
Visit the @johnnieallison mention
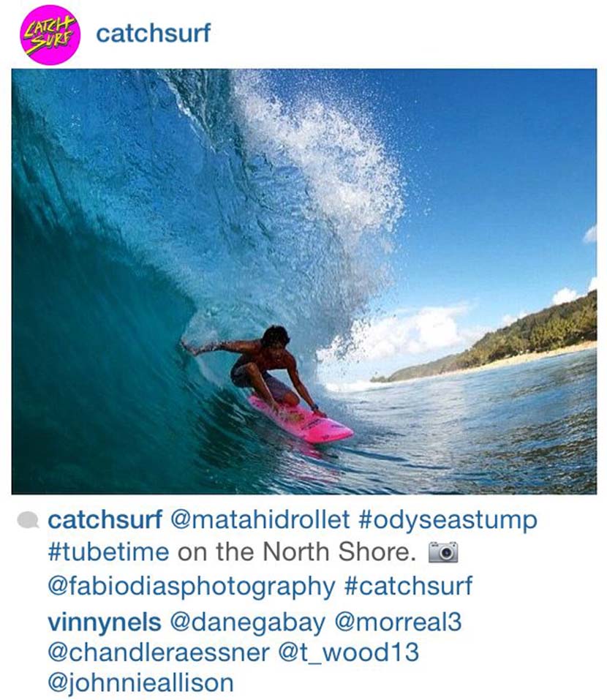pyautogui.click(x=140, y=683)
